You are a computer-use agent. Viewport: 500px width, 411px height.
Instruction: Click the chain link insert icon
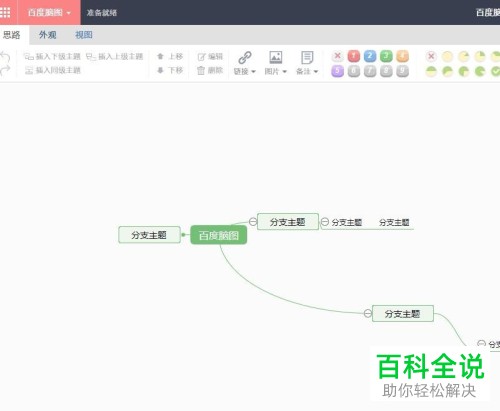(x=245, y=57)
